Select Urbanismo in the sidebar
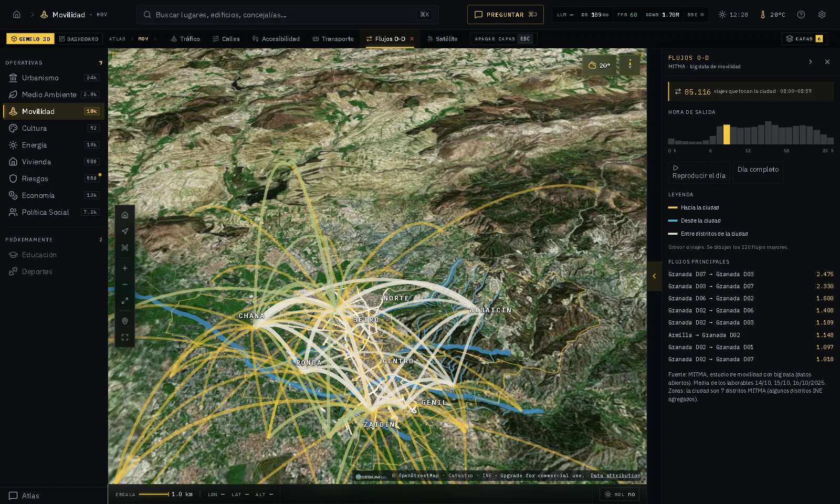The height and width of the screenshot is (504, 840). point(54,78)
